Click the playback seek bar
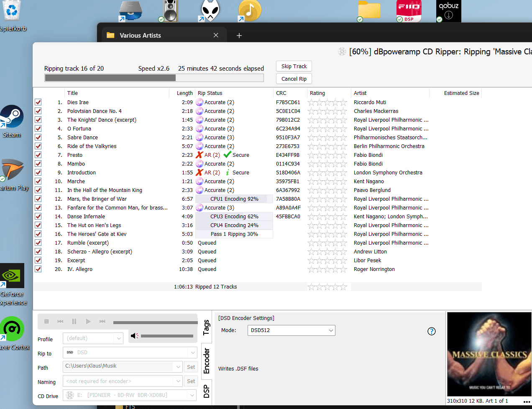This screenshot has height=409, width=532. 155,322
